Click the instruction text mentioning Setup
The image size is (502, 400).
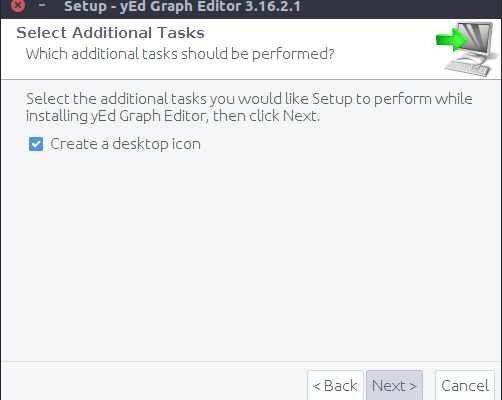[249, 107]
